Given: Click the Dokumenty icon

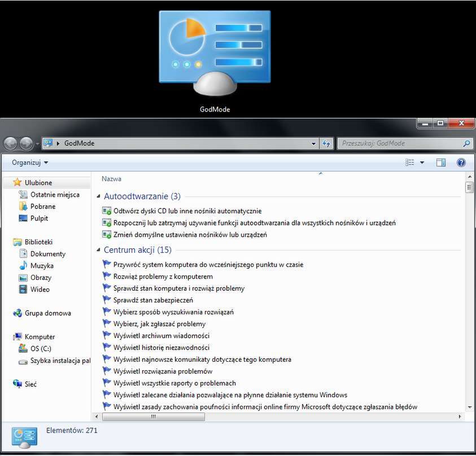Looking at the screenshot, I should tap(23, 253).
